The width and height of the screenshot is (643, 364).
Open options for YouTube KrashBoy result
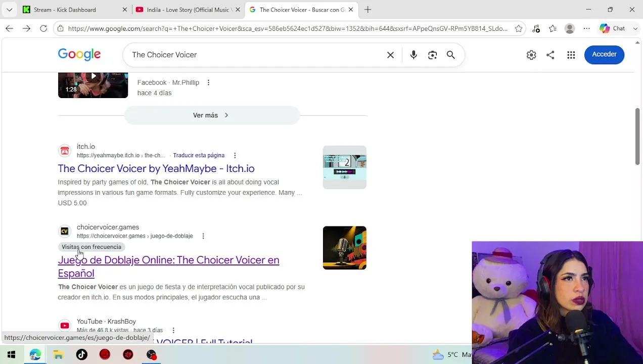[173, 330]
